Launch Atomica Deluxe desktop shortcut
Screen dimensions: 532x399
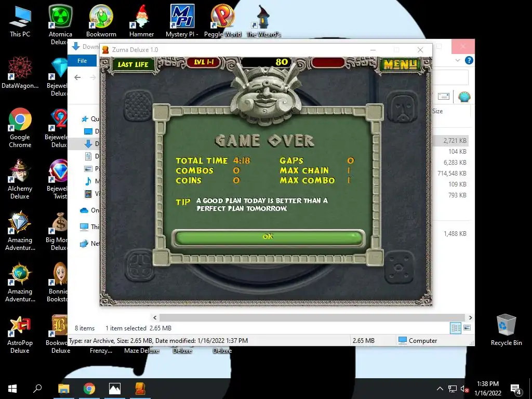click(x=60, y=24)
